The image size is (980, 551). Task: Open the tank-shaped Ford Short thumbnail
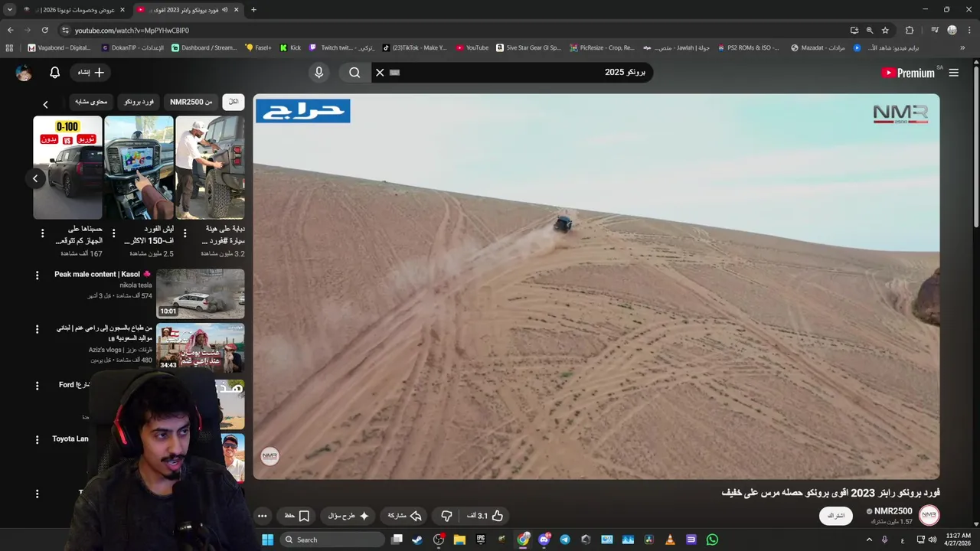click(x=210, y=168)
